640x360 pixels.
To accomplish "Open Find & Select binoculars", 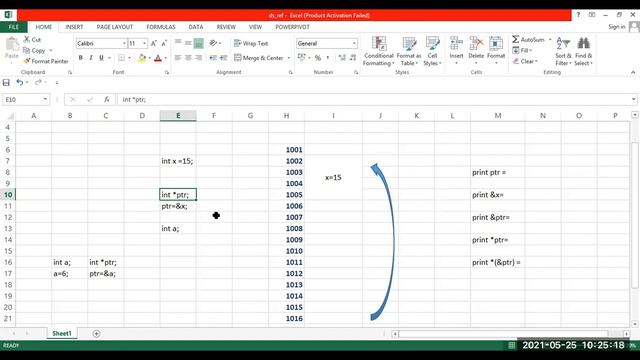I will (x=583, y=51).
